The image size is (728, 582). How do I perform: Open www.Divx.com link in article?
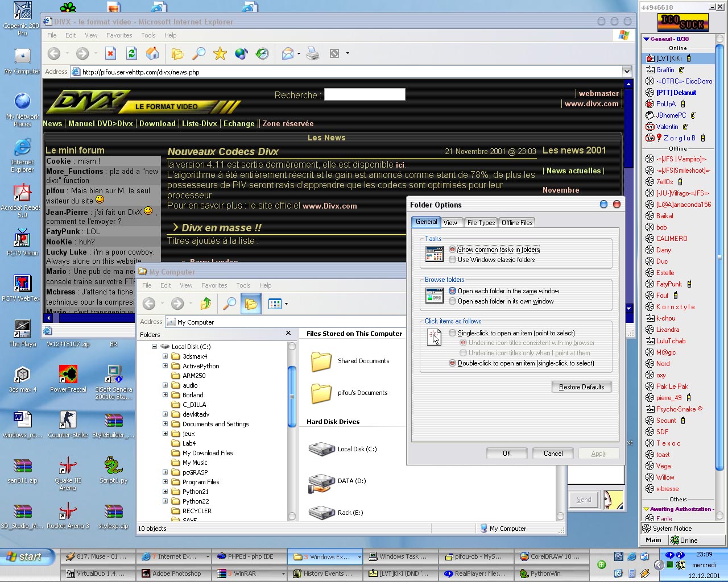[330, 206]
